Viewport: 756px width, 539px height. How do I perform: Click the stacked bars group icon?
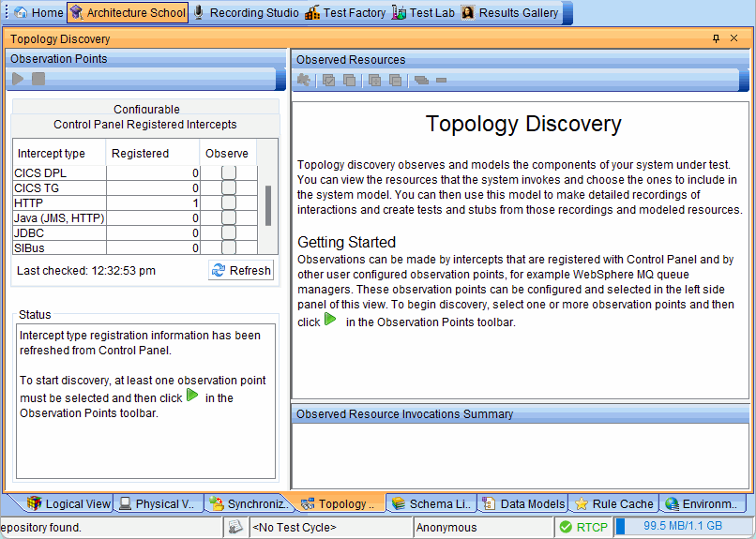coord(421,80)
